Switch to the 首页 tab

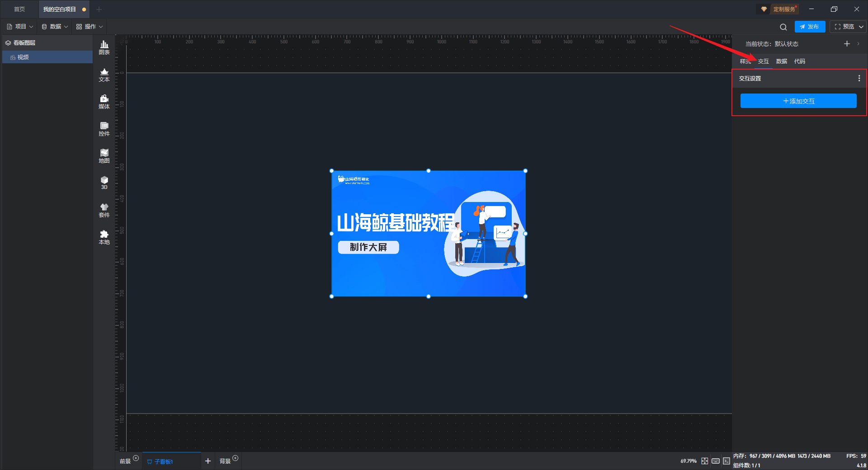(19, 9)
